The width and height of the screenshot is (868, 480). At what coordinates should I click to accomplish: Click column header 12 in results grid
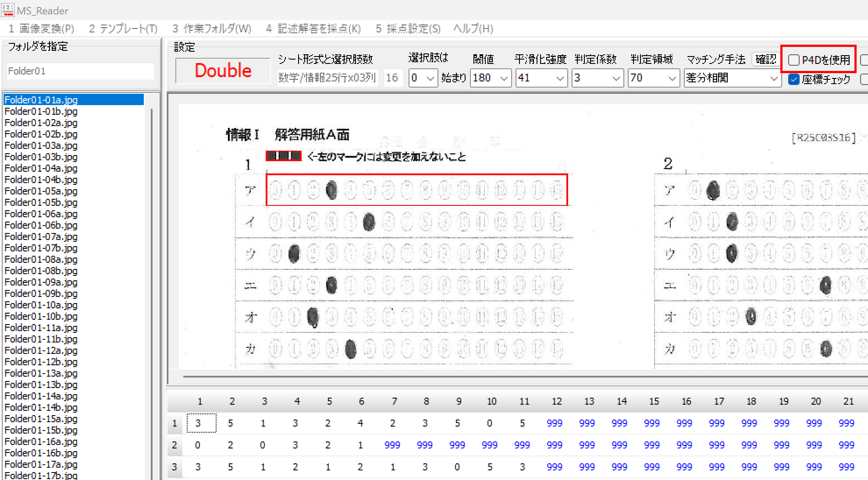click(556, 401)
